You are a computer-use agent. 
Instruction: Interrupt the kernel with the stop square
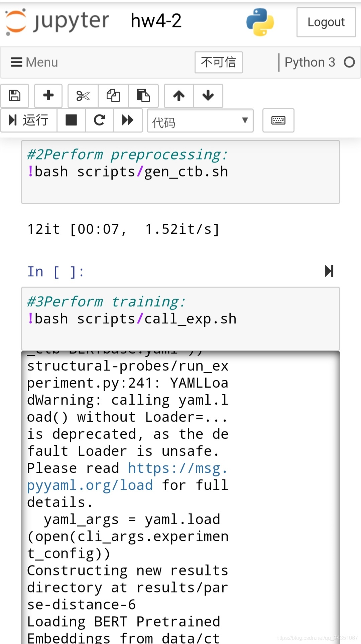[x=71, y=120]
